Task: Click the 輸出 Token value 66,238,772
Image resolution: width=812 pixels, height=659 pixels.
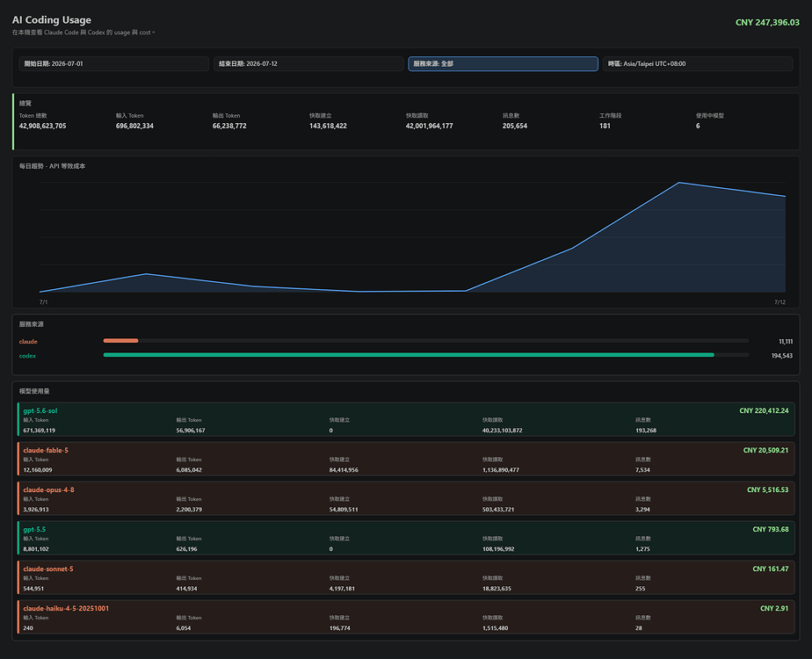Action: (x=229, y=126)
